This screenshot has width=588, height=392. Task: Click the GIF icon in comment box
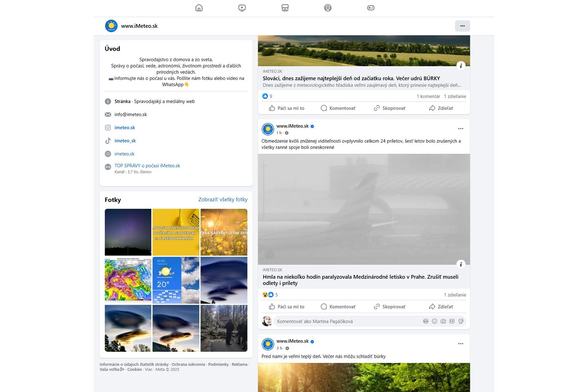tap(452, 321)
